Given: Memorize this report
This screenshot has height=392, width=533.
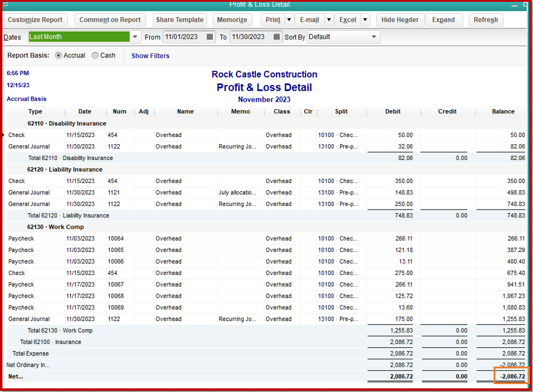Looking at the screenshot, I should pyautogui.click(x=232, y=20).
